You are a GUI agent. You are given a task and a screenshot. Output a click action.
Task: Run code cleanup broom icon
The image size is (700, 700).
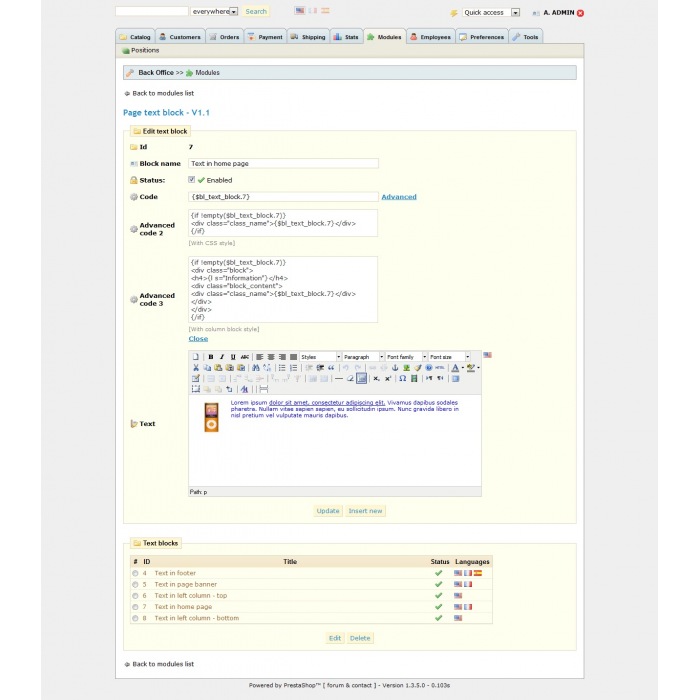click(417, 367)
